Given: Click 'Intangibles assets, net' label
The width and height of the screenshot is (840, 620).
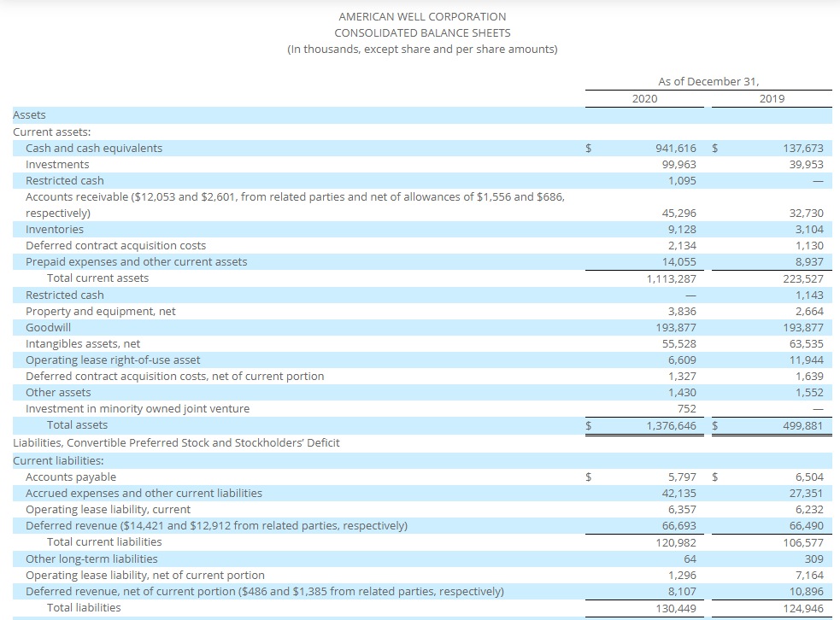Looking at the screenshot, I should point(83,343).
